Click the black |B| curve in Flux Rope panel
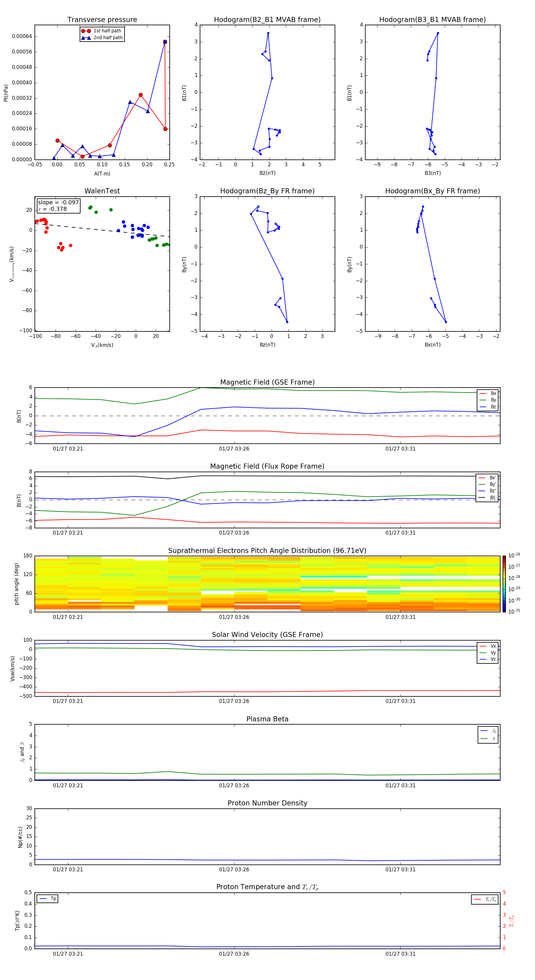This screenshot has height=980, width=535. pyautogui.click(x=267, y=476)
